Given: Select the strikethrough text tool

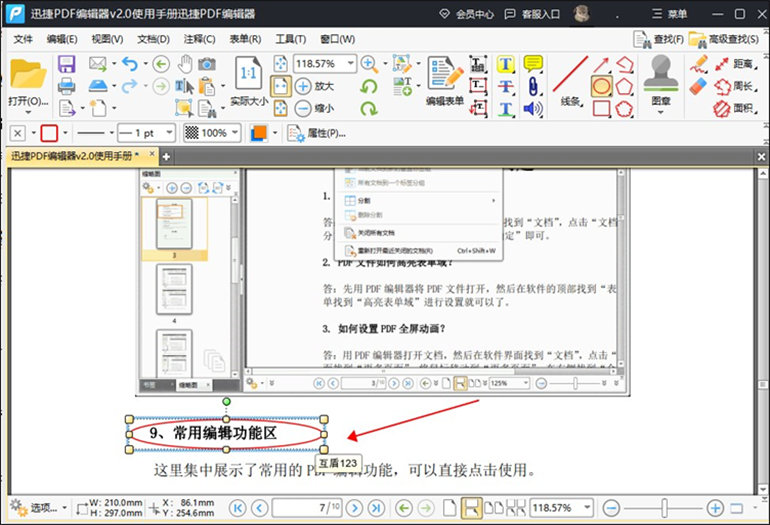Looking at the screenshot, I should click(x=505, y=86).
